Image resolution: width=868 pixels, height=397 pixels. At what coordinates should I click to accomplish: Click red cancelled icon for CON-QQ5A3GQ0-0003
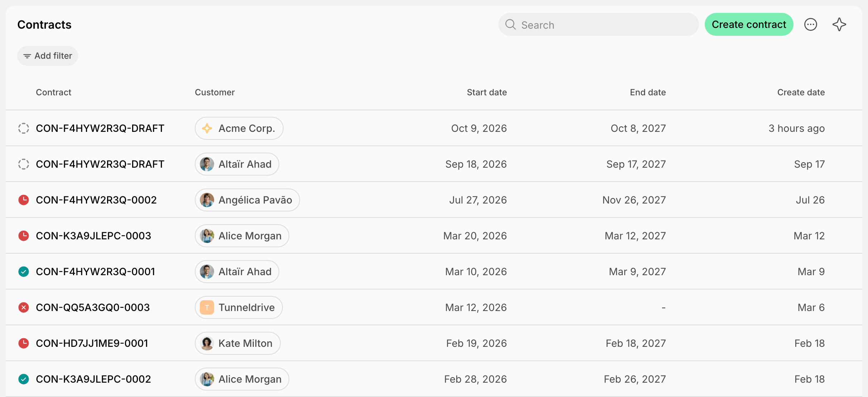point(24,307)
